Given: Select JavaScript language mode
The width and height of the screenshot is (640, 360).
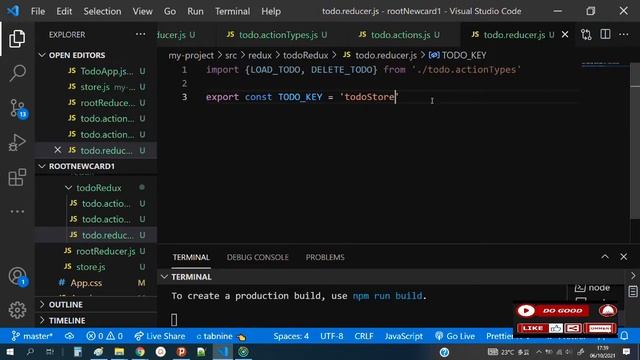Looking at the screenshot, I should 404,336.
